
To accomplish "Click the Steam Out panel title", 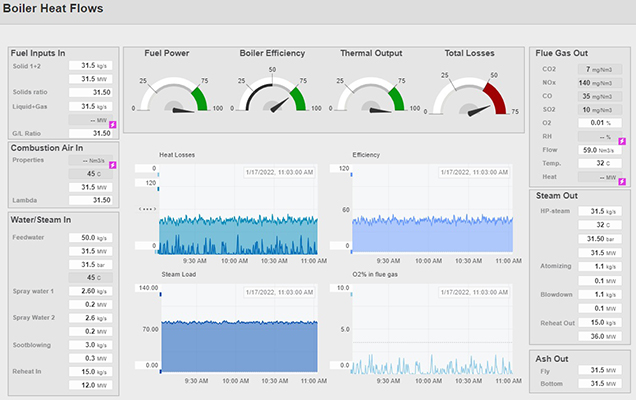I will click(557, 197).
